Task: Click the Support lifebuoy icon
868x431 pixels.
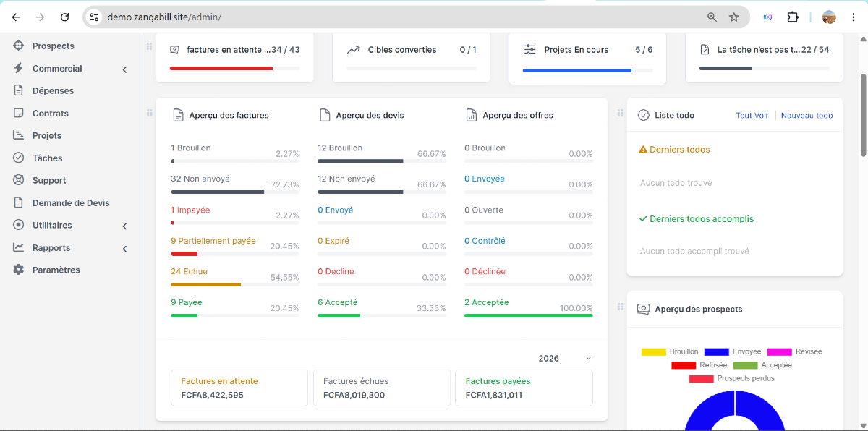Action: (x=19, y=180)
